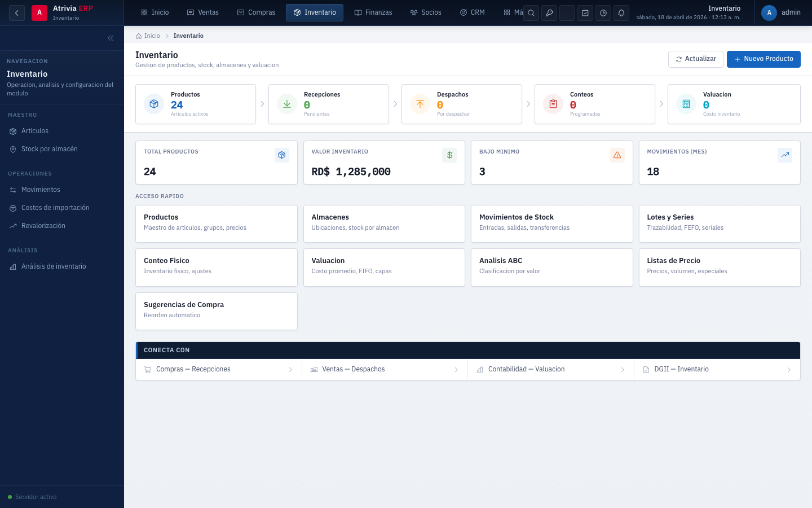Open the Conteo Fisico card
Screen dimensions: 812x508
pos(217,268)
